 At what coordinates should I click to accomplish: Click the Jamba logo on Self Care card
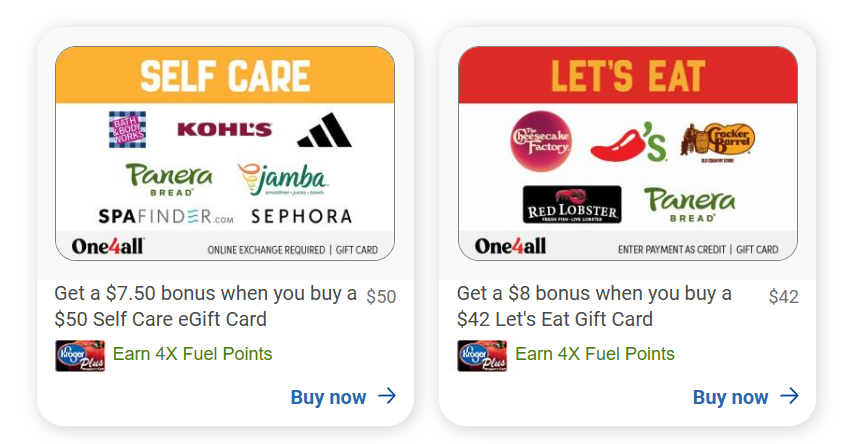[x=283, y=179]
